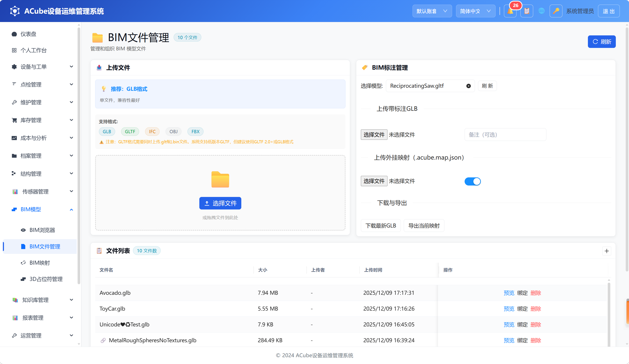Open the BIM映射 menu item
Viewport: 629px width, 364px height.
[40, 263]
